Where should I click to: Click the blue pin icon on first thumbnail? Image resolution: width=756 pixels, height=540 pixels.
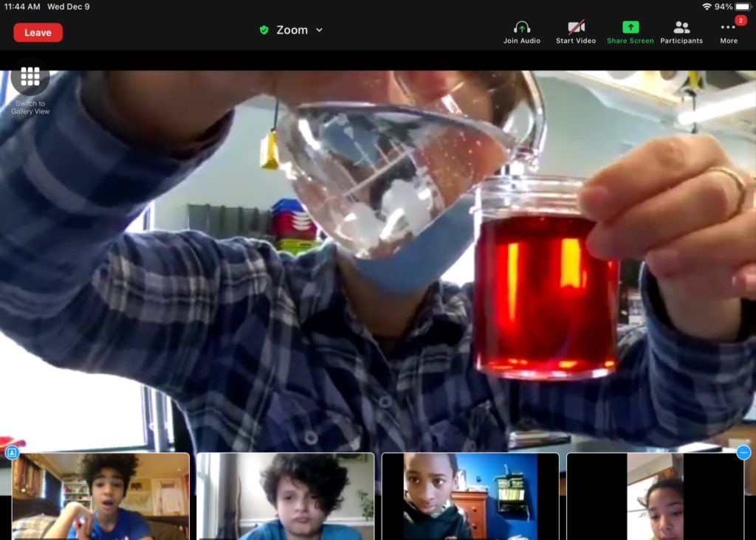pyautogui.click(x=12, y=452)
